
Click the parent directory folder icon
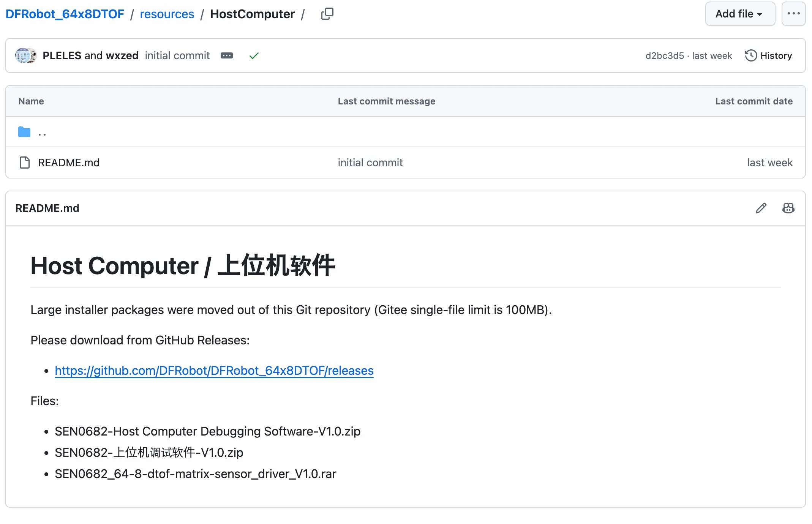coord(24,132)
